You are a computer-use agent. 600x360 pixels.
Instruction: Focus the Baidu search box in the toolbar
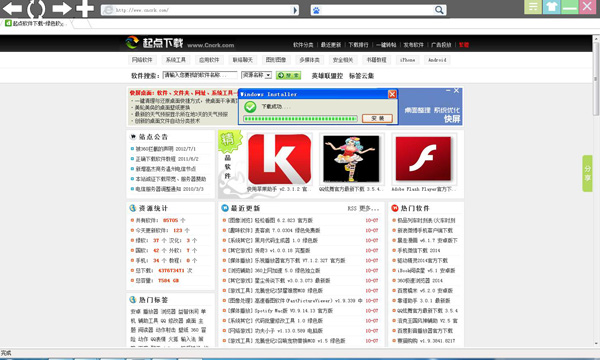(377, 10)
